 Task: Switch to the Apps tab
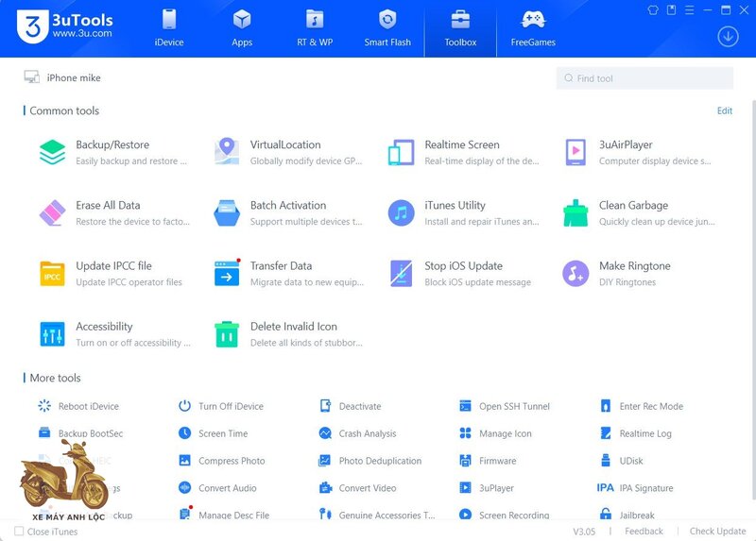pos(242,28)
